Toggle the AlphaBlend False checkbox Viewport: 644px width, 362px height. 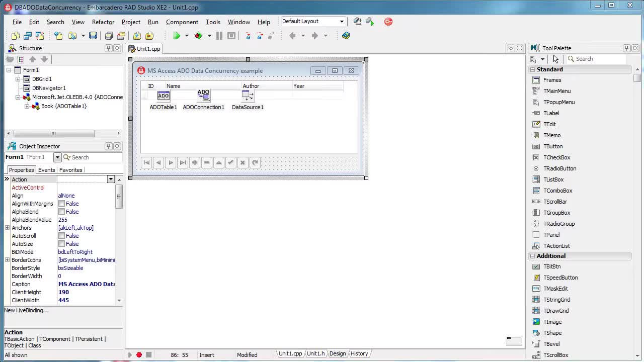click(x=61, y=212)
